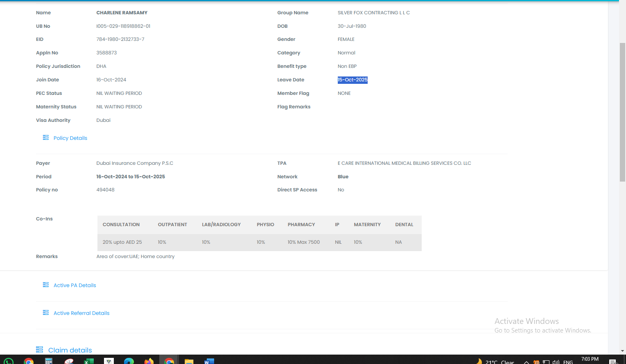Open WhatsApp from the taskbar
Image resolution: width=626 pixels, height=364 pixels.
tap(8, 361)
